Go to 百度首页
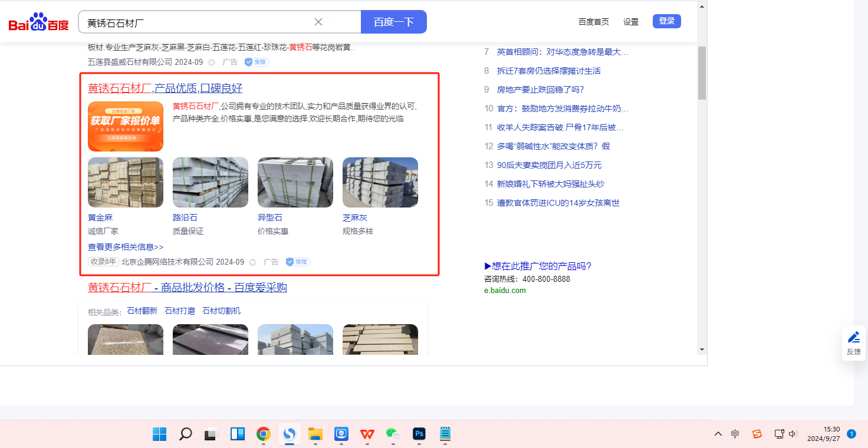The height and width of the screenshot is (448, 868). click(x=594, y=22)
